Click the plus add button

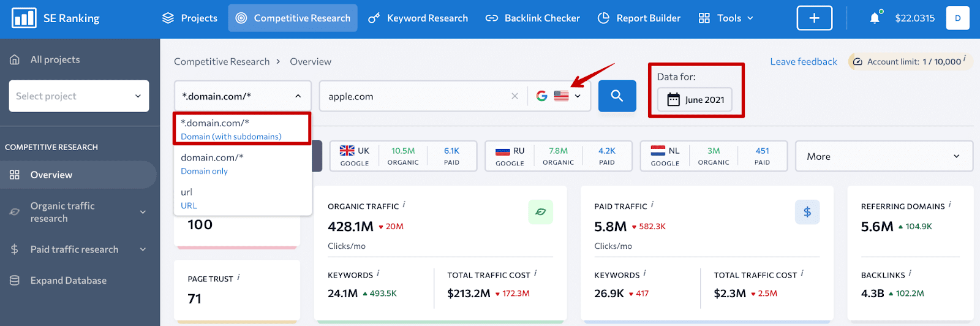(x=814, y=18)
